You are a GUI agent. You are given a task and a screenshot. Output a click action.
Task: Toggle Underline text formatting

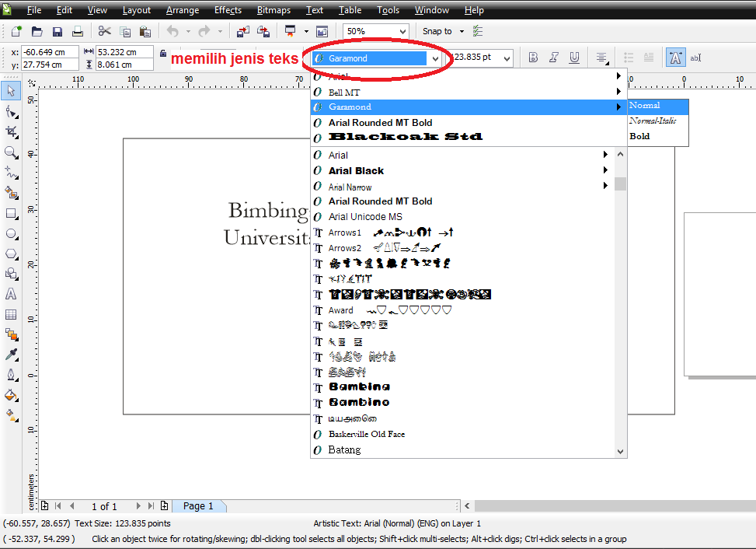574,58
